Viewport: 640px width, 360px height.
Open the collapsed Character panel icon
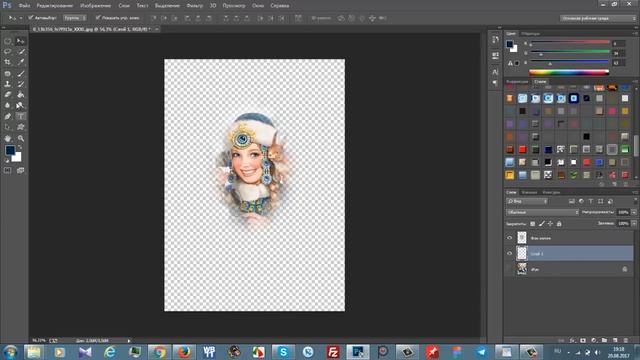pos(495,72)
